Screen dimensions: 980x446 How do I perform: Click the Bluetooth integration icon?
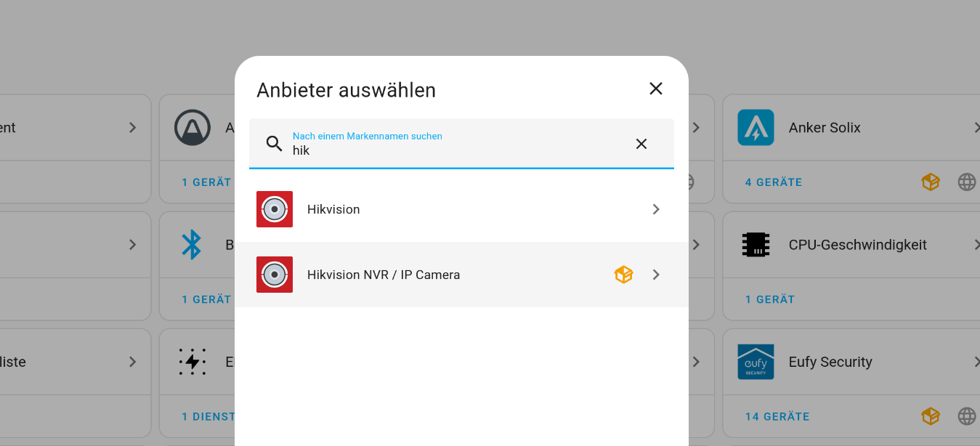pos(191,245)
